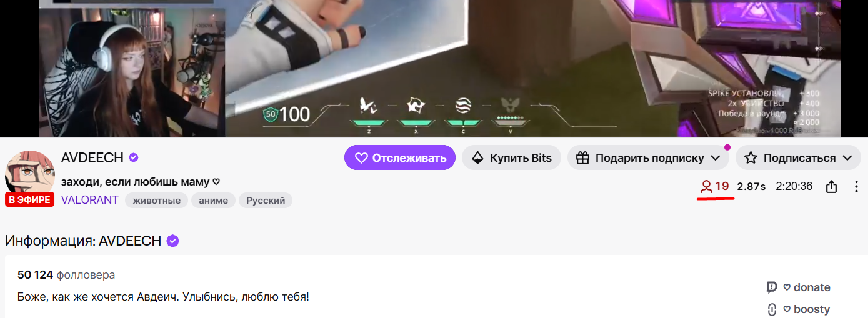The height and width of the screenshot is (318, 868).
Task: Click the viewer count person icon
Action: pos(706,186)
